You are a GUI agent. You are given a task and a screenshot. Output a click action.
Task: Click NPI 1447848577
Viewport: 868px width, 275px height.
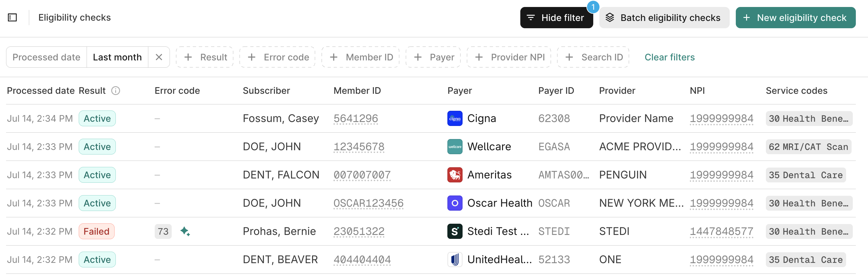click(x=722, y=232)
